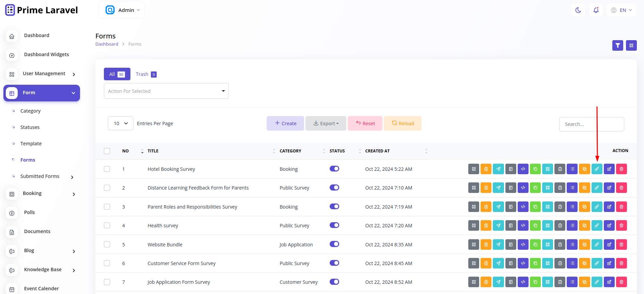This screenshot has width=644, height=294.
Task: Duplicate the Health survey via green copy icon
Action: (x=535, y=226)
